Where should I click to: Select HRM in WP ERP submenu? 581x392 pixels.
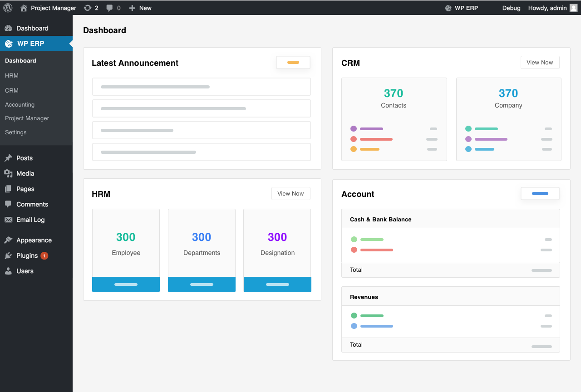(12, 75)
